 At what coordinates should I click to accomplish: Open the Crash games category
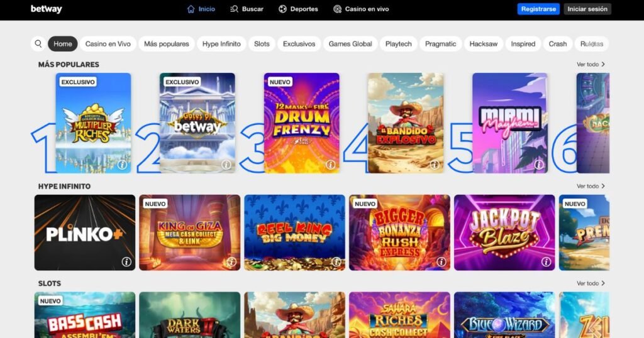558,43
